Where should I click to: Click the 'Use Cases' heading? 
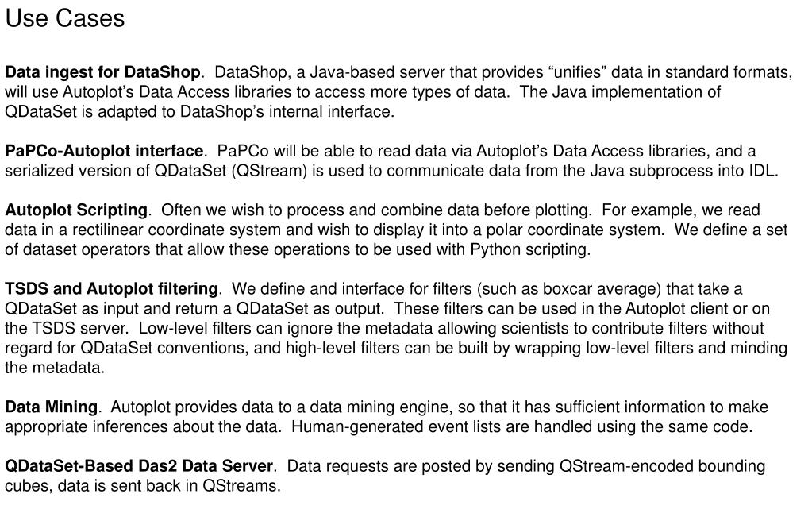pos(65,18)
